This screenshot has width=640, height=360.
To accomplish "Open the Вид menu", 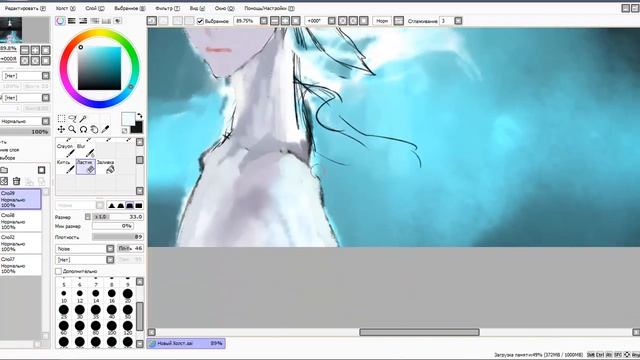I will 197,8.
